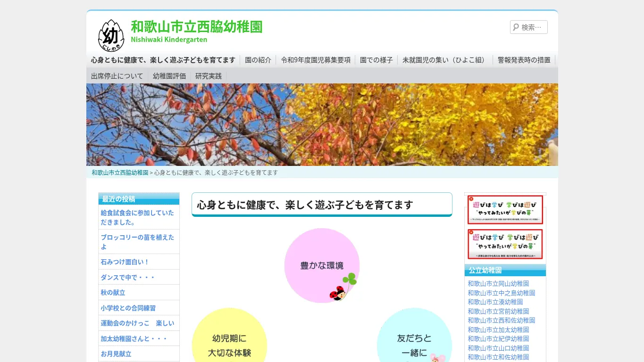Open post 加太幼稚園さんと・・・
This screenshot has width=644, height=362.
pos(134,338)
